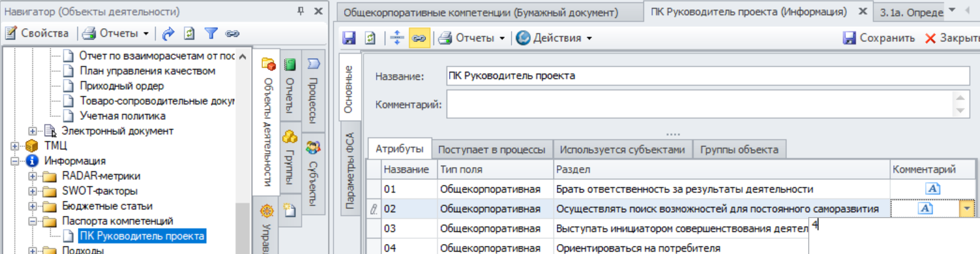This screenshot has height=254, width=980.
Task: Expand the ТМЦ tree node
Action: point(15,146)
